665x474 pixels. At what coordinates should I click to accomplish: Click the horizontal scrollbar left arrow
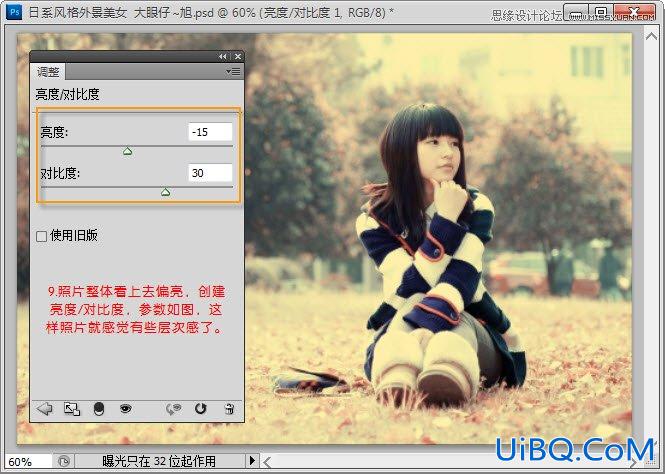pyautogui.click(x=267, y=462)
